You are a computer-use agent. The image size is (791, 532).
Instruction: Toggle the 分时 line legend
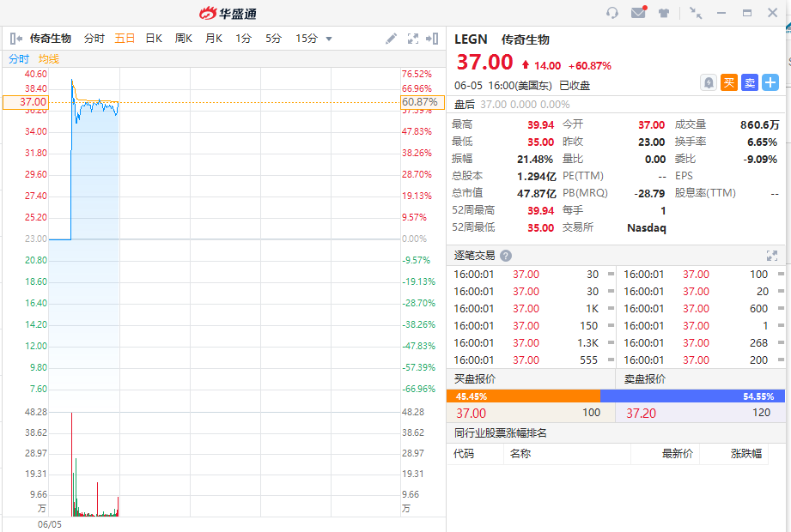pos(19,59)
